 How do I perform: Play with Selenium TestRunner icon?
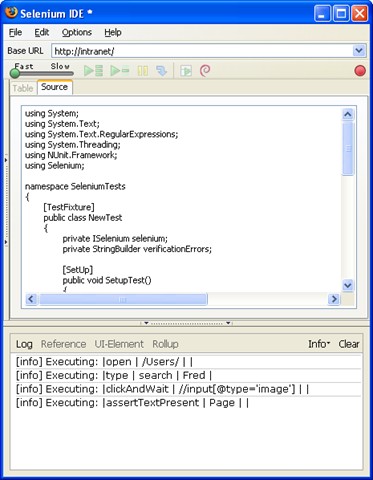coord(186,71)
